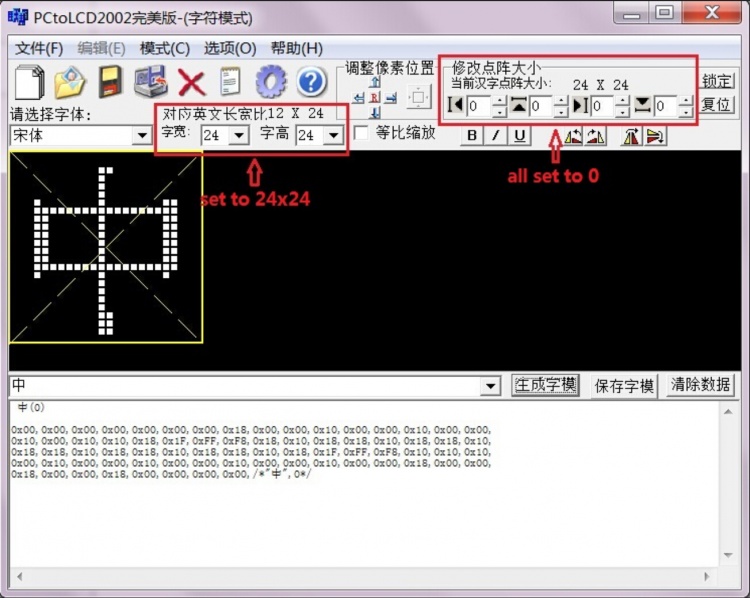
Task: Click the 生成字模 button
Action: [545, 385]
